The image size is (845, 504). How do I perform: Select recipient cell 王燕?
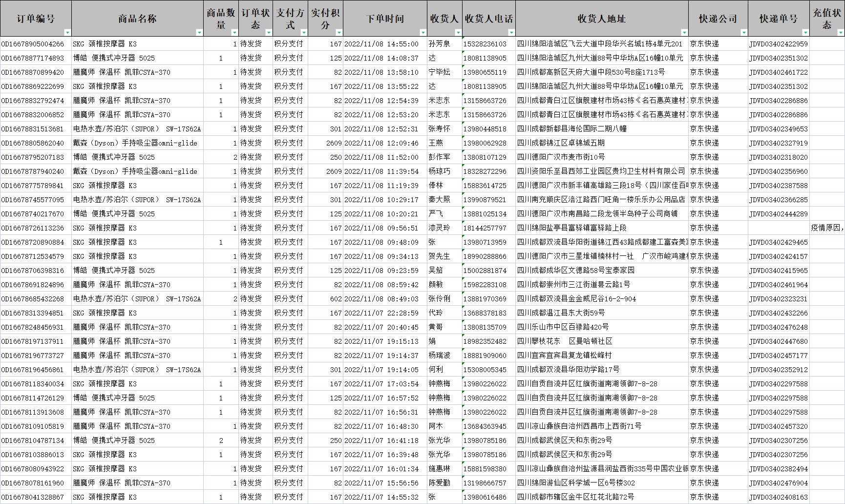pyautogui.click(x=444, y=143)
